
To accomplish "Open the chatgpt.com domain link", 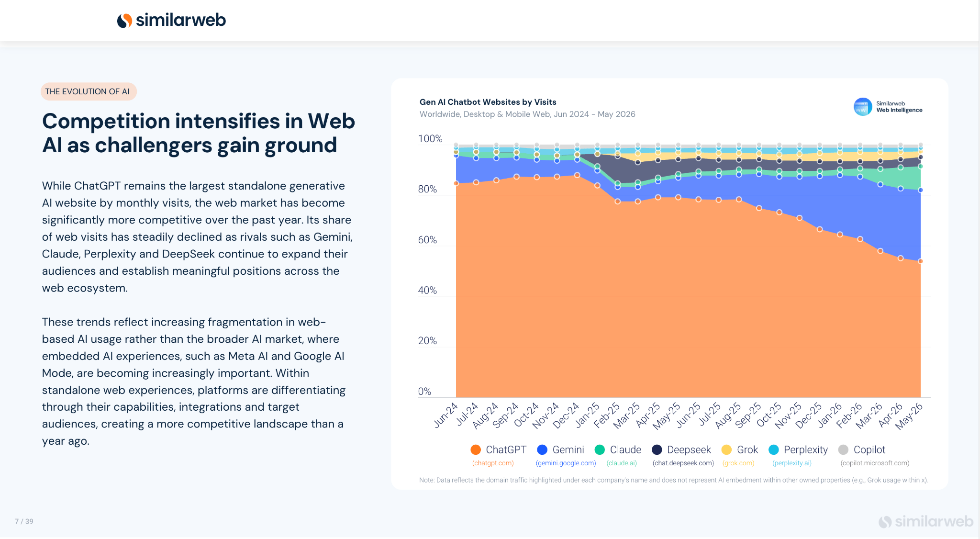I will 493,463.
